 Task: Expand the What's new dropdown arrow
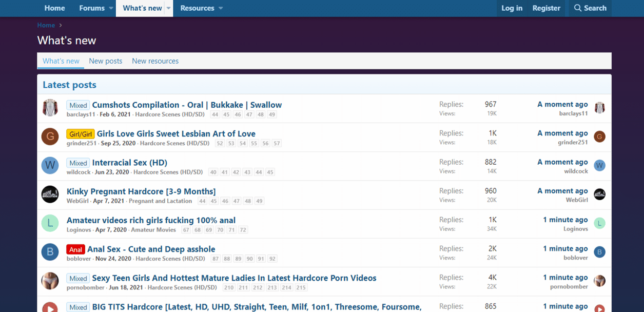(168, 8)
